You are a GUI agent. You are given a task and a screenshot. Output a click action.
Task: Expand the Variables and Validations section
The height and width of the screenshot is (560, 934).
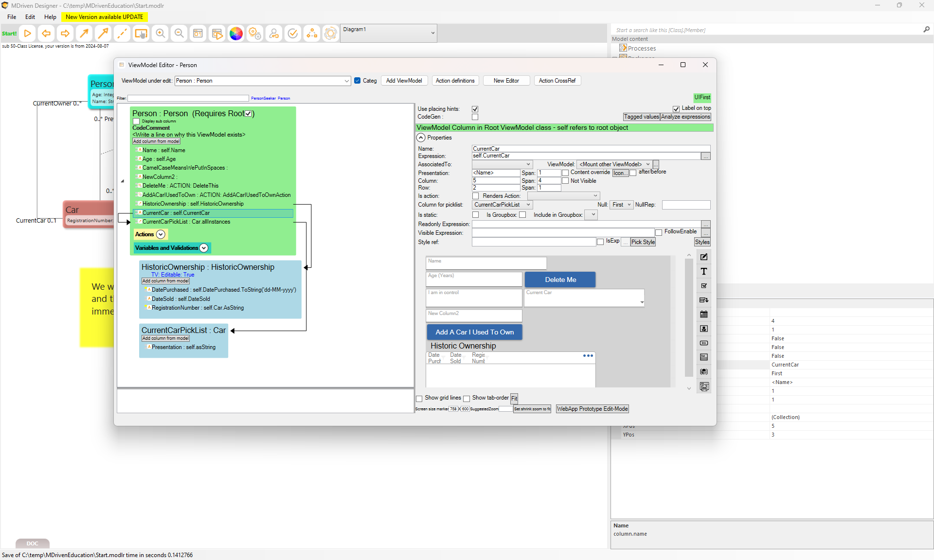coord(204,248)
